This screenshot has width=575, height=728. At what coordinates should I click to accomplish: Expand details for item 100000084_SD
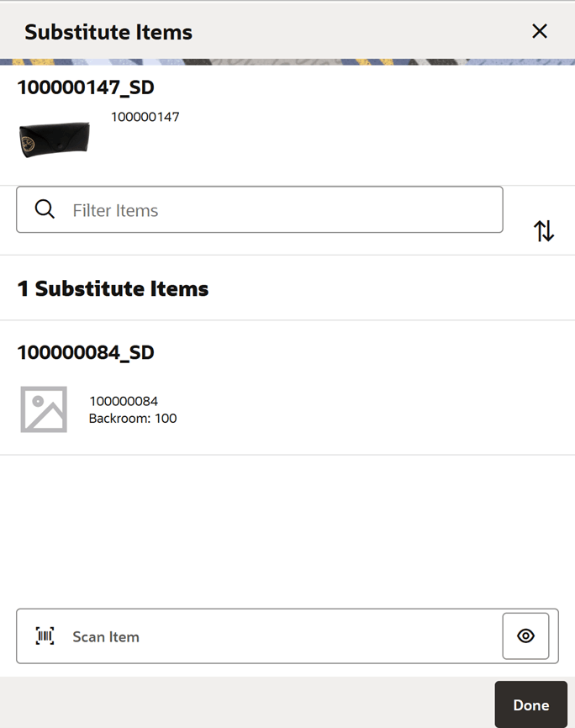(x=86, y=353)
